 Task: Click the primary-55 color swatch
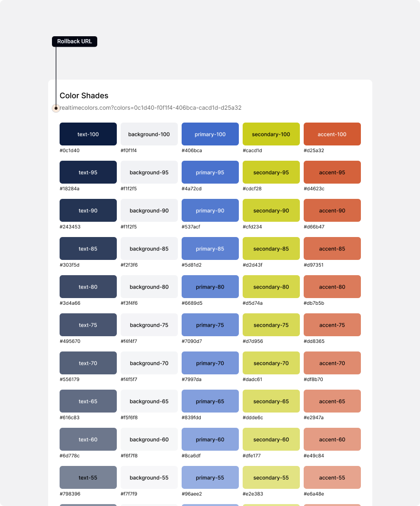click(x=210, y=477)
